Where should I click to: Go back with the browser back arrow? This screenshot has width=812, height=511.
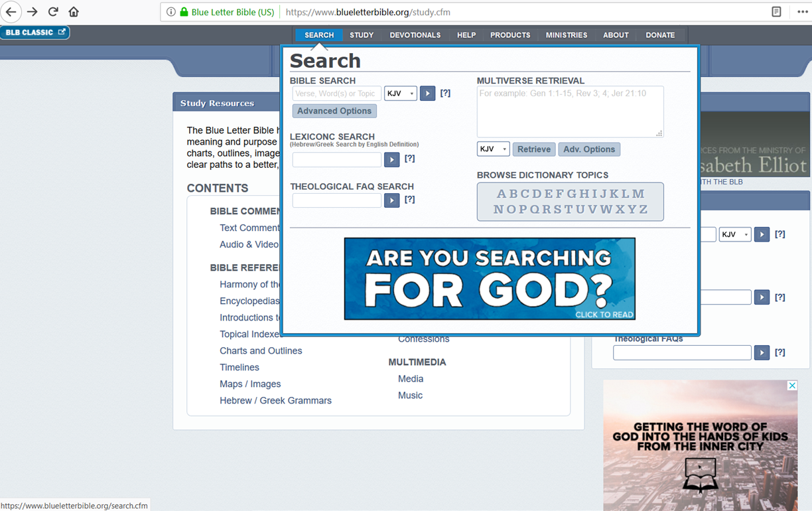coord(11,12)
